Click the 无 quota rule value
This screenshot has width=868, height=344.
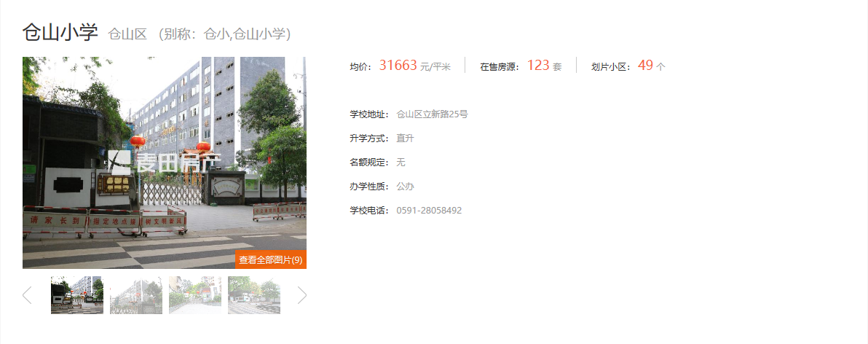coord(401,163)
